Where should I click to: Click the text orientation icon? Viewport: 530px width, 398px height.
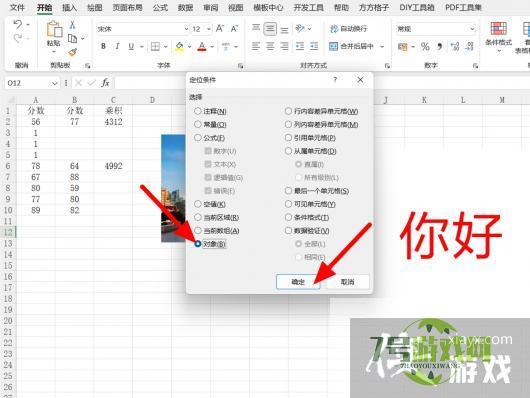pyautogui.click(x=300, y=28)
